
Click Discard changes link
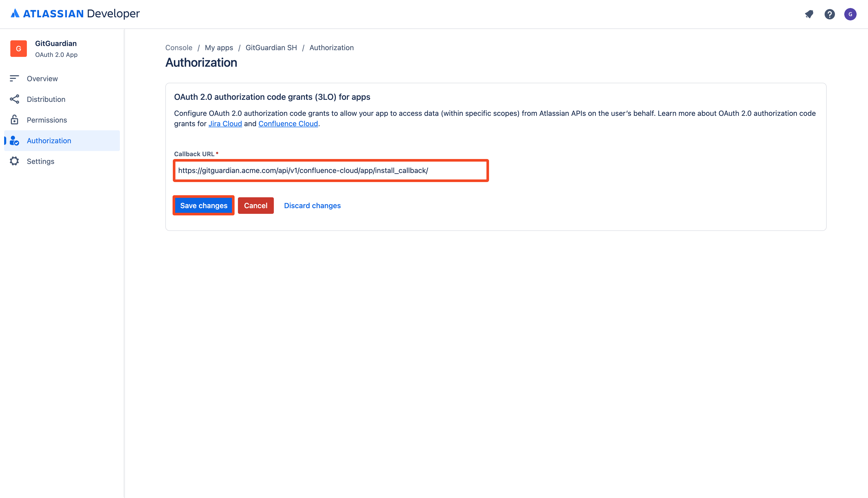(312, 205)
